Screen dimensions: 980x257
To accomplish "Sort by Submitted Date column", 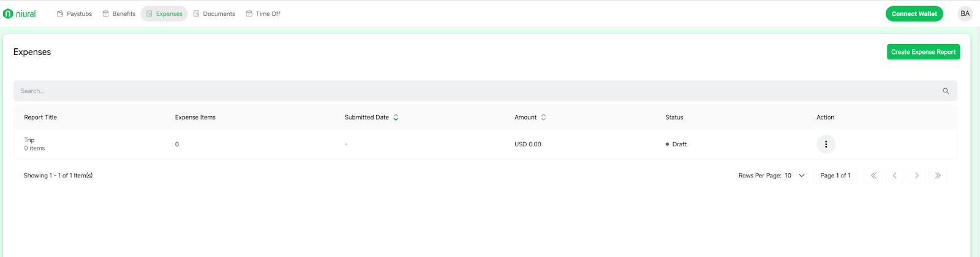I will tap(396, 117).
